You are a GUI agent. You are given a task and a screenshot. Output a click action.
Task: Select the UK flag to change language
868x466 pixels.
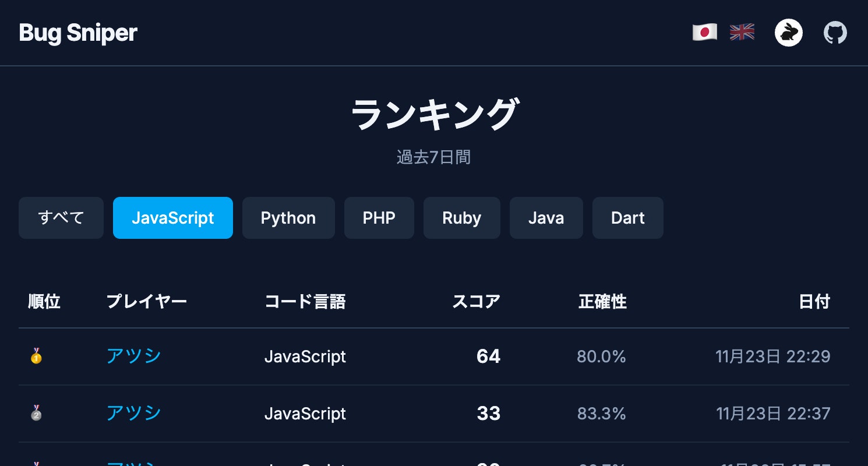tap(742, 32)
